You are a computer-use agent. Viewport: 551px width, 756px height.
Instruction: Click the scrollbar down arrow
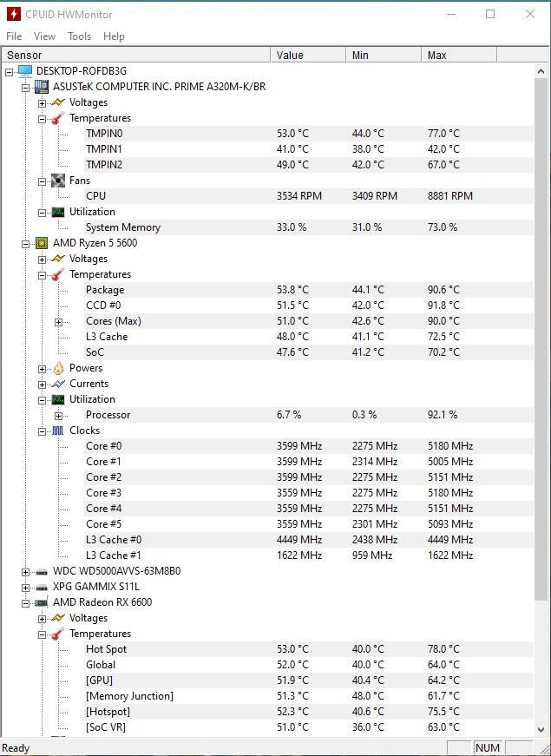coord(541,729)
